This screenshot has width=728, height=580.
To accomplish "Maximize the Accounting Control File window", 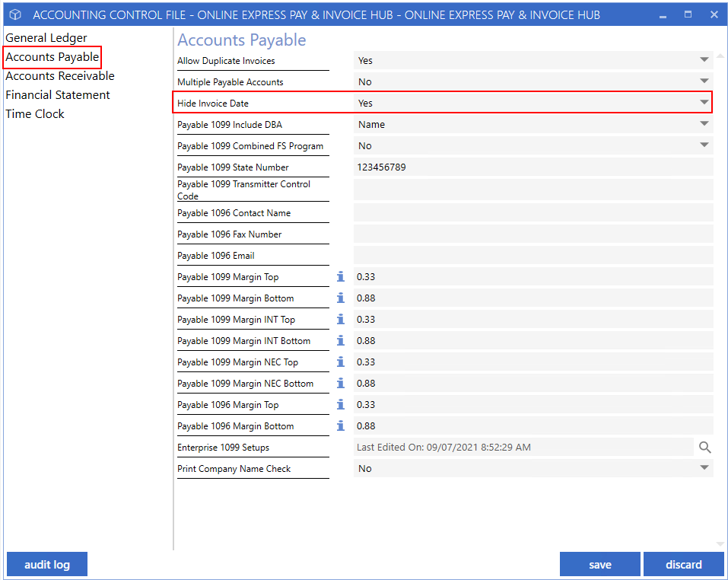I will pyautogui.click(x=688, y=15).
